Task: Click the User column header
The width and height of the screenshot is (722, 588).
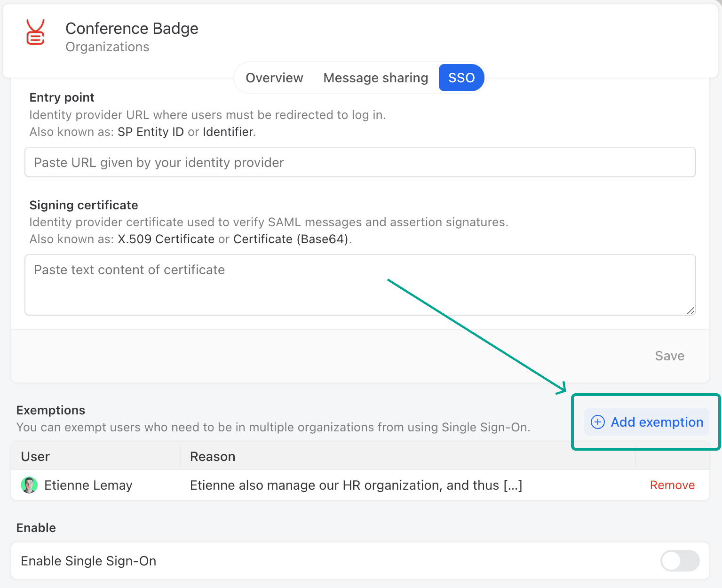Action: (35, 456)
